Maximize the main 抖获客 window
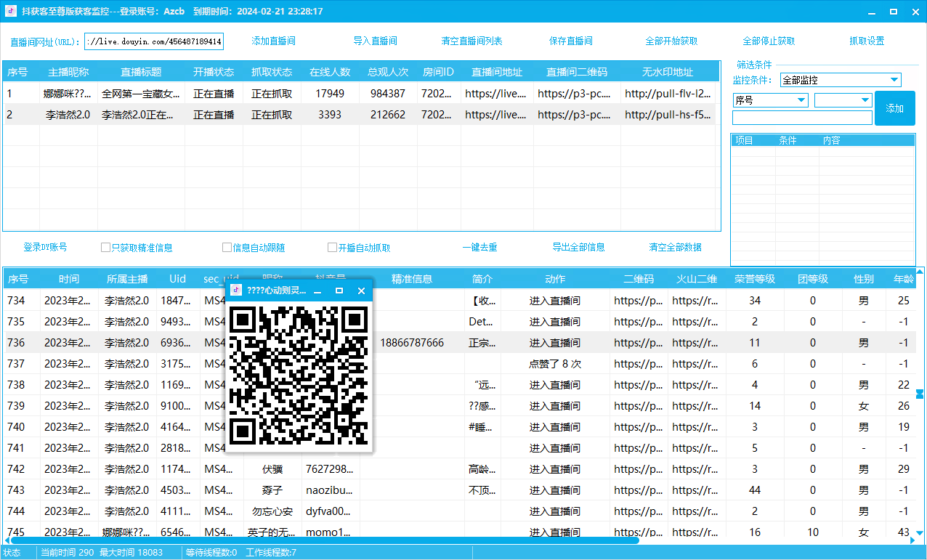The height and width of the screenshot is (560, 927). [894, 12]
